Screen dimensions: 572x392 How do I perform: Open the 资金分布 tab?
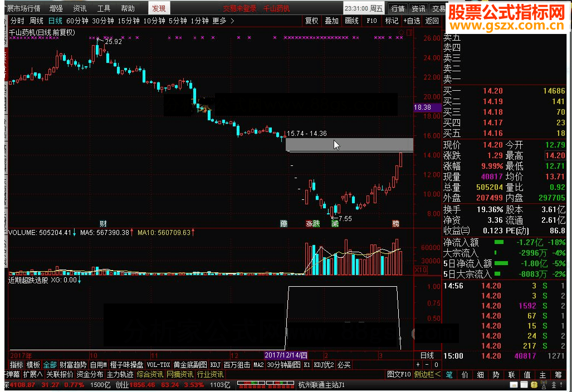pyautogui.click(x=90, y=375)
